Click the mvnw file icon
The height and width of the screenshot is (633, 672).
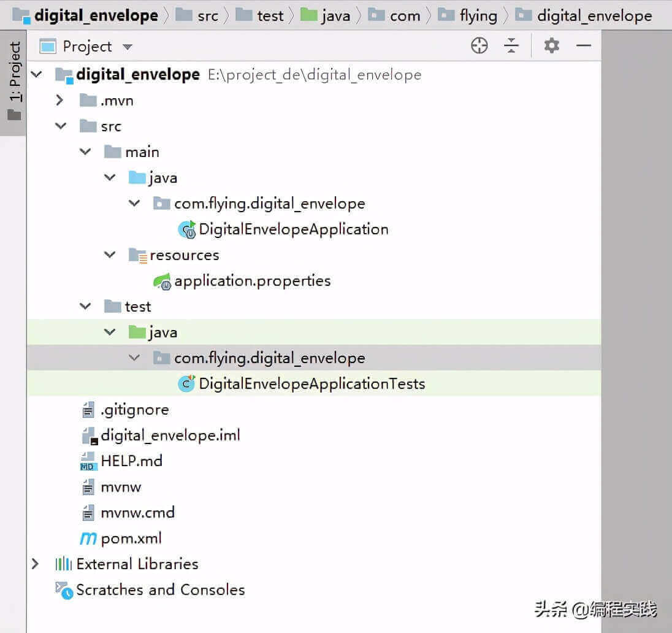(88, 487)
